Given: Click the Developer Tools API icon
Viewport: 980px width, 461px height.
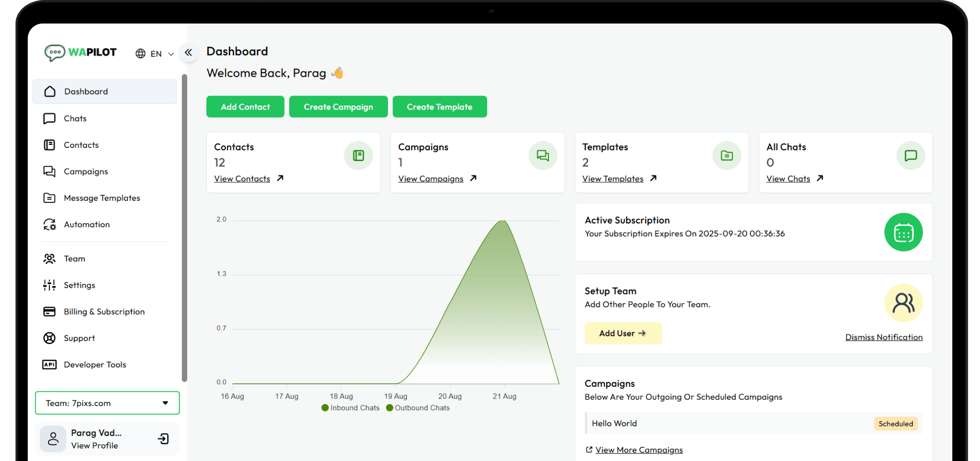Looking at the screenshot, I should click(49, 365).
